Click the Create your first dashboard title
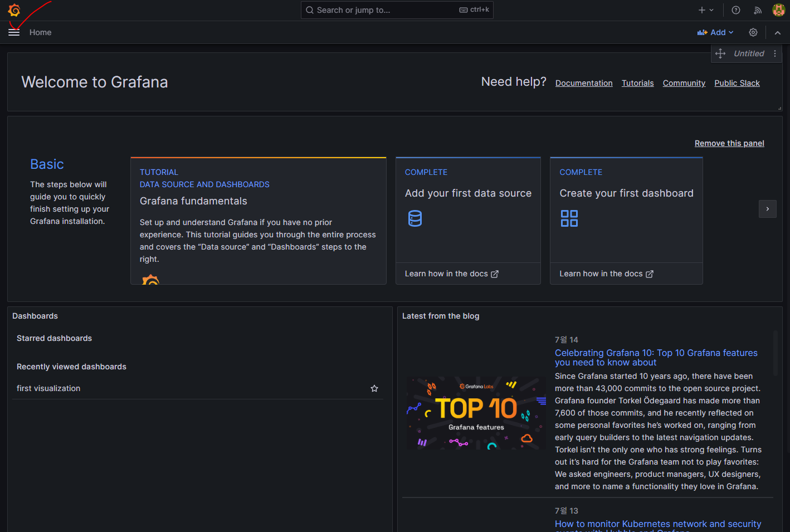Viewport: 790px width, 532px height. pyautogui.click(x=627, y=193)
